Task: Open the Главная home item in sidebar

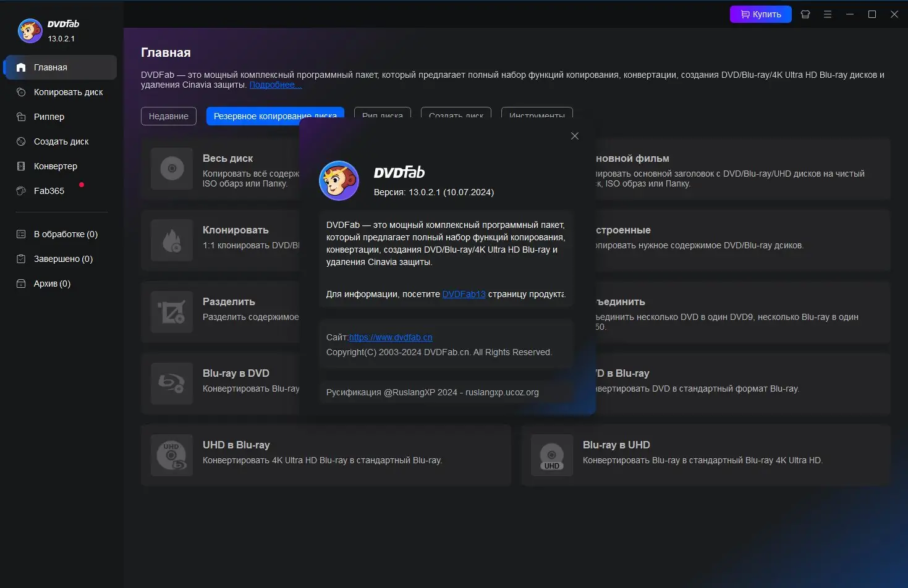Action: (x=61, y=67)
